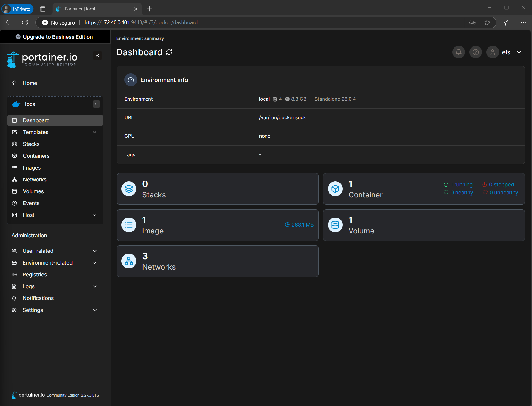Screen dimensions: 532x406
Task: Open Networks from the sidebar
Action: 55,180
